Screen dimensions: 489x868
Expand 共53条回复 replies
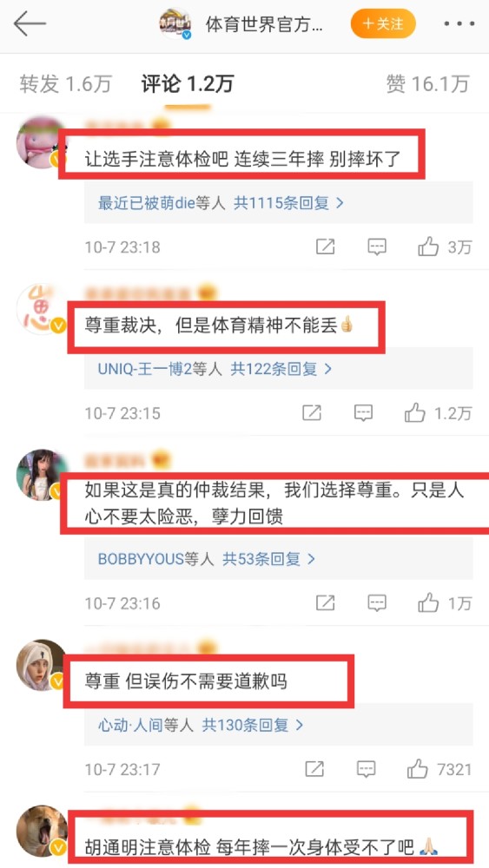pyautogui.click(x=268, y=559)
